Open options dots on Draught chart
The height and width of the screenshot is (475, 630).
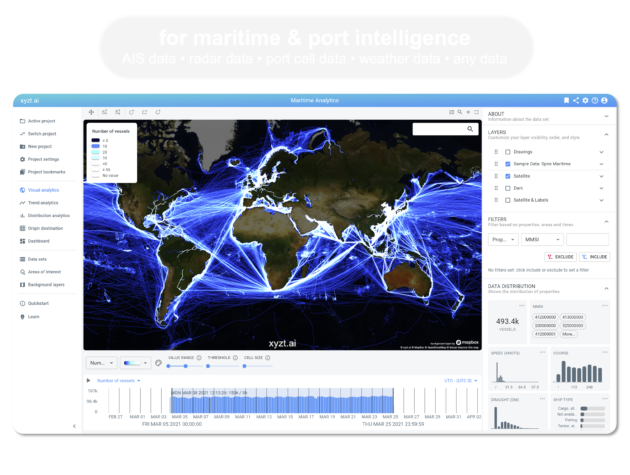coord(542,399)
